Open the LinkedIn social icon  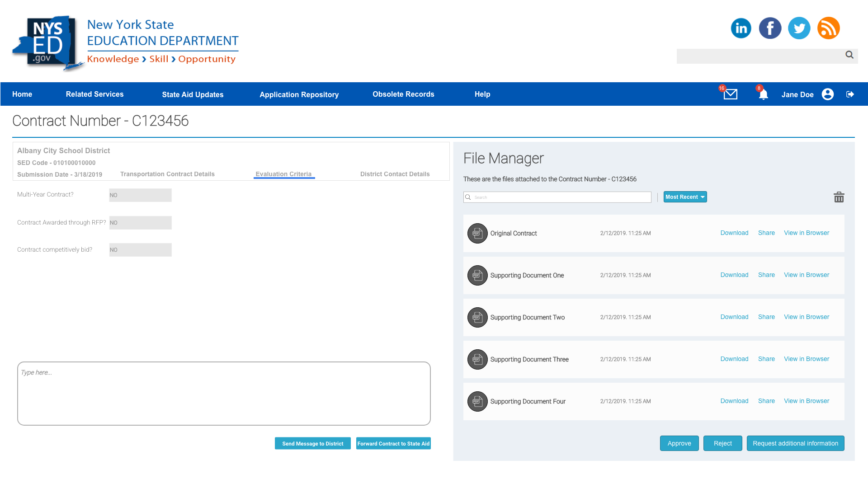click(x=741, y=28)
